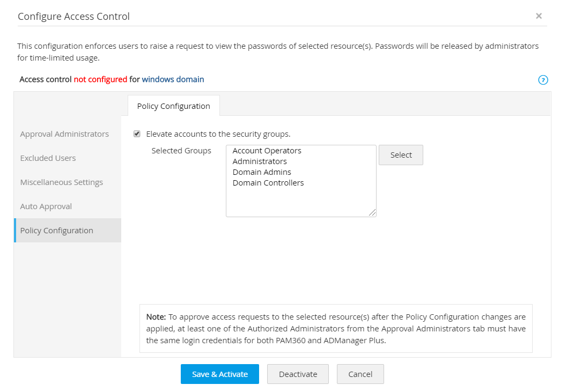Pick Domain Admins from the groups list
This screenshot has width=567, height=392.
(x=262, y=172)
